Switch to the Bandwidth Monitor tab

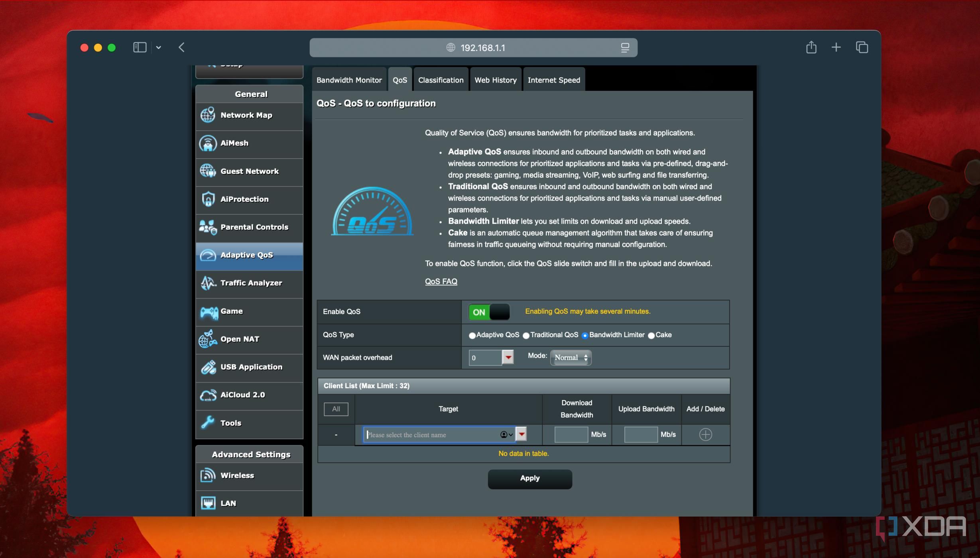click(x=349, y=80)
